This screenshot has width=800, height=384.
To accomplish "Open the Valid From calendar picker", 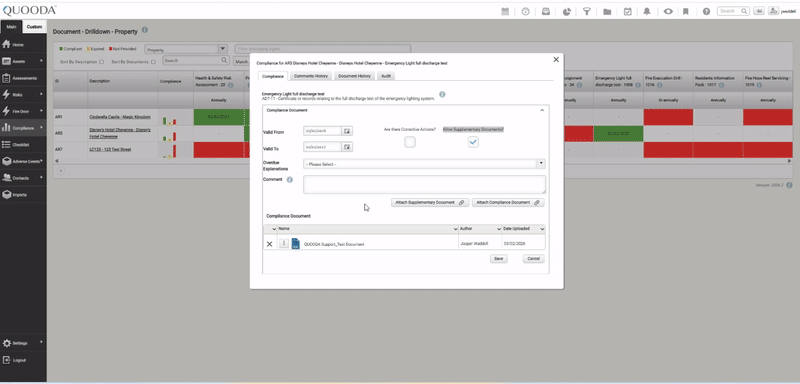I will click(347, 131).
